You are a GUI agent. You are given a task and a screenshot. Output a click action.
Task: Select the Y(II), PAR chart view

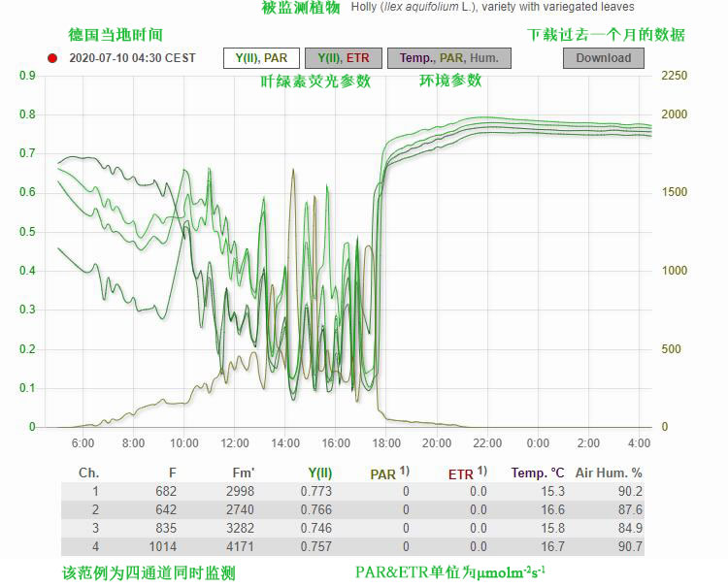261,58
